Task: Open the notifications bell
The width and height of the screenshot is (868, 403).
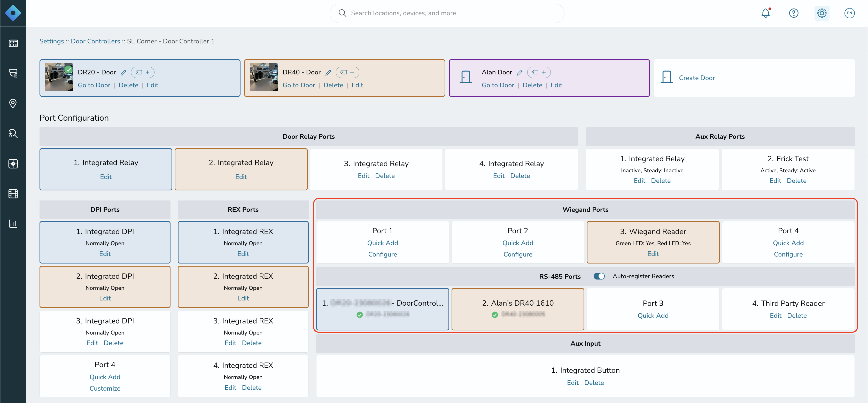Action: point(765,13)
